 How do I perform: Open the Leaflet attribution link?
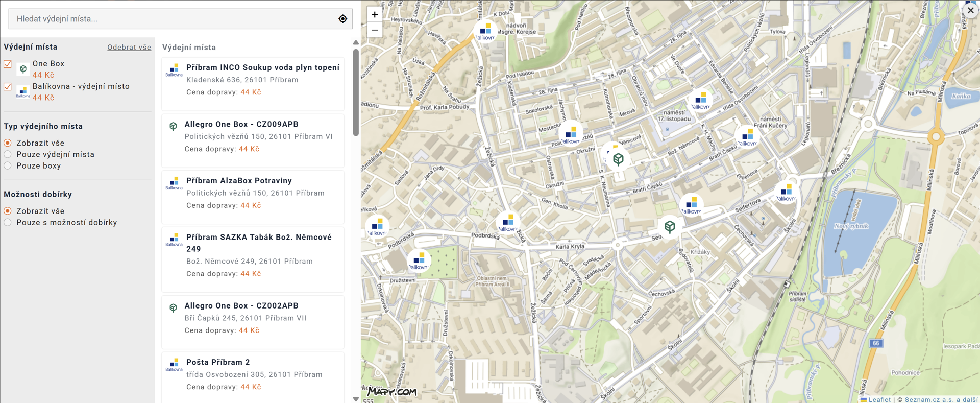pyautogui.click(x=879, y=399)
